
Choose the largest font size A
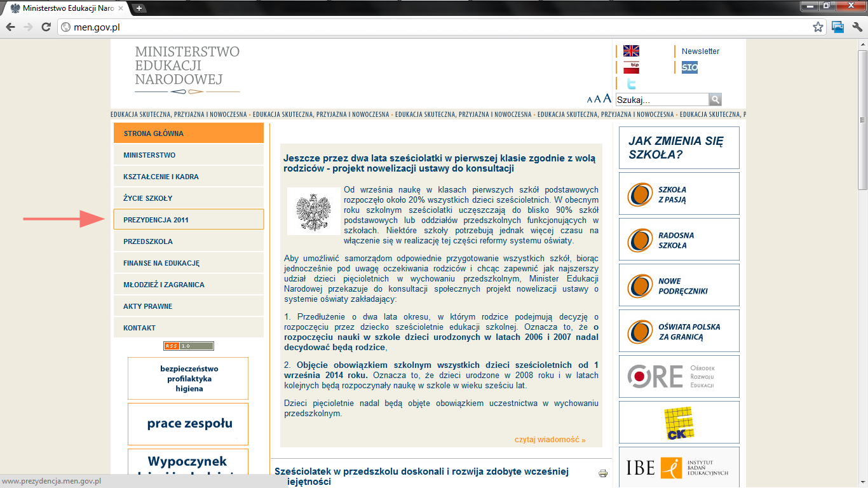click(x=607, y=98)
